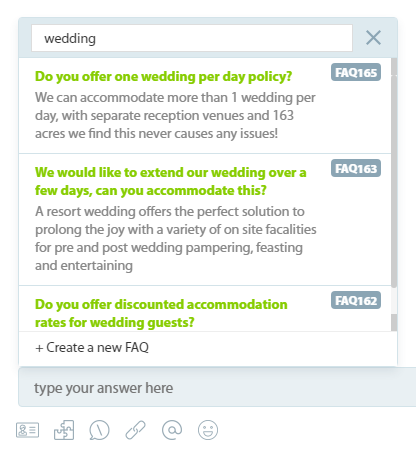Insert a link with chain icon
This screenshot has height=454, width=416.
[x=135, y=430]
